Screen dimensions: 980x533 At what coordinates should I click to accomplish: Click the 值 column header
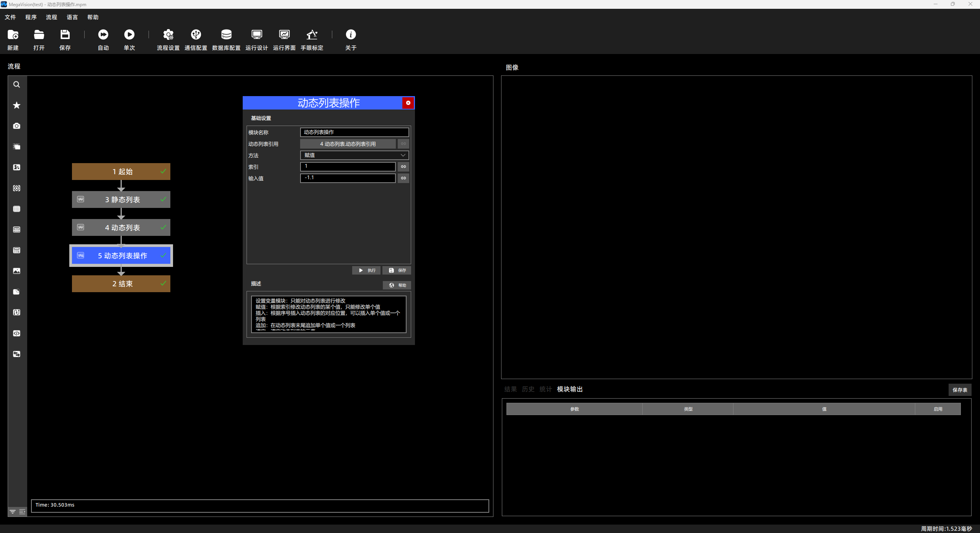coord(824,409)
